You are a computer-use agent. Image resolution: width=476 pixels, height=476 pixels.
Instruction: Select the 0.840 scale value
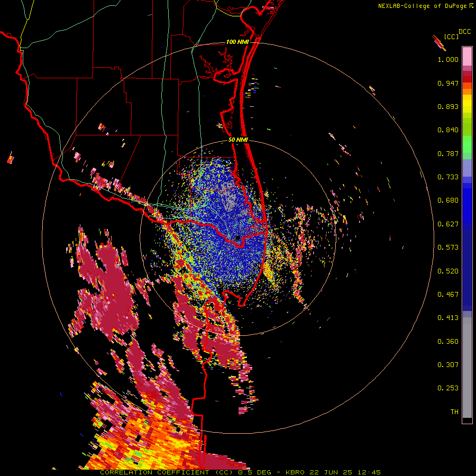[x=448, y=130]
